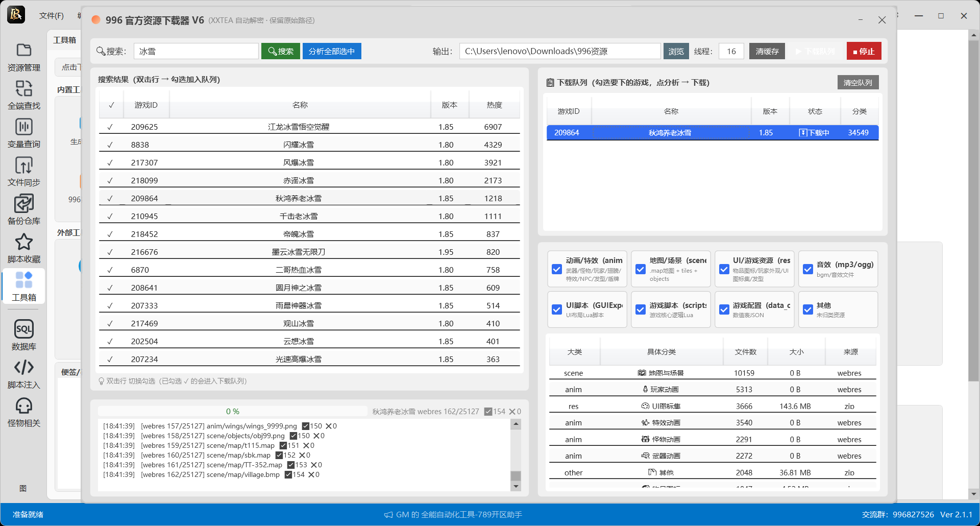Toggle the 其他 category checkbox
The height and width of the screenshot is (526, 980).
[808, 309]
